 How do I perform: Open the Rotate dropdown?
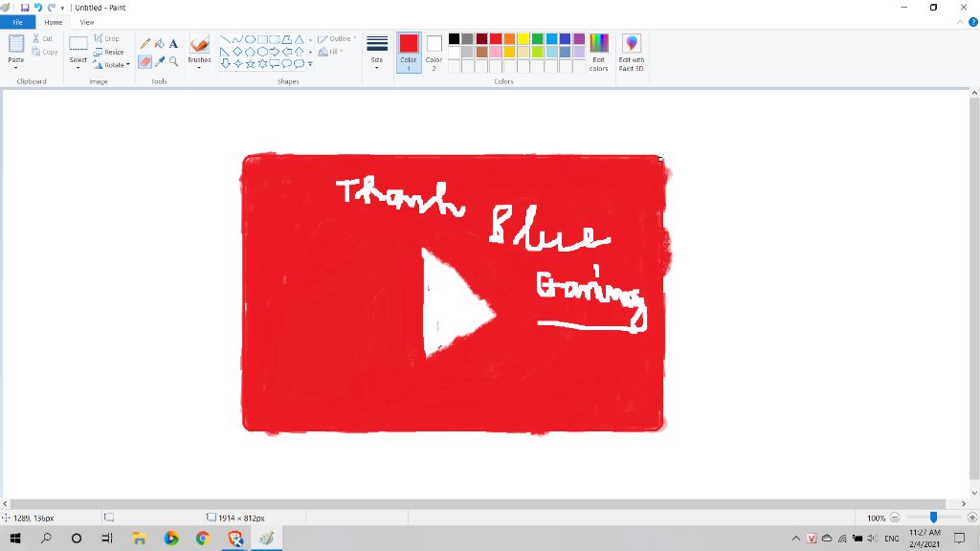click(x=111, y=65)
